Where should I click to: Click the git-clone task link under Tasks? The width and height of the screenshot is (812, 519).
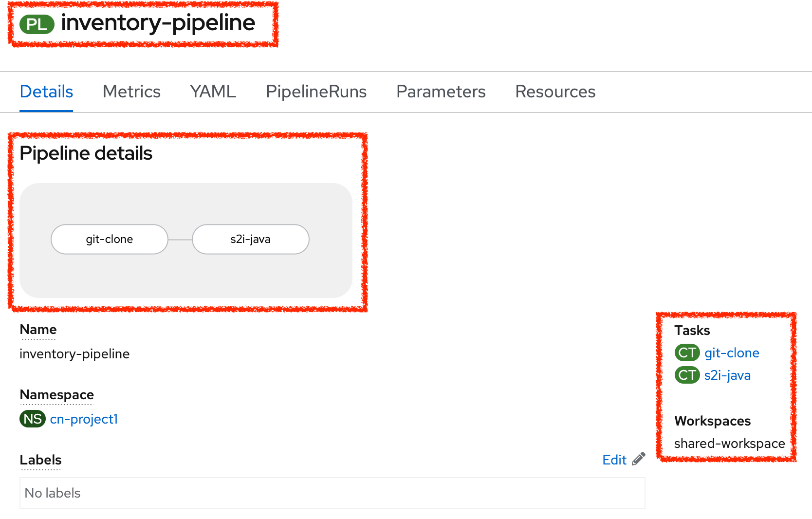(x=732, y=352)
